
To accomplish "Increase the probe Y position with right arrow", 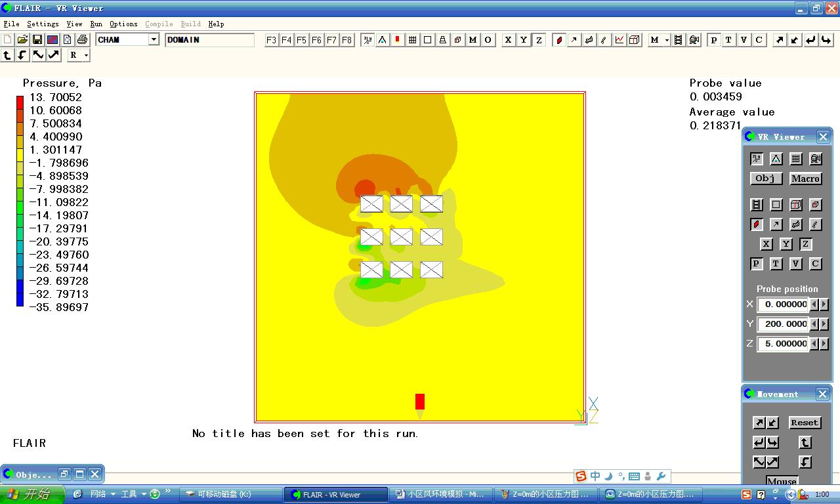I will point(824,324).
